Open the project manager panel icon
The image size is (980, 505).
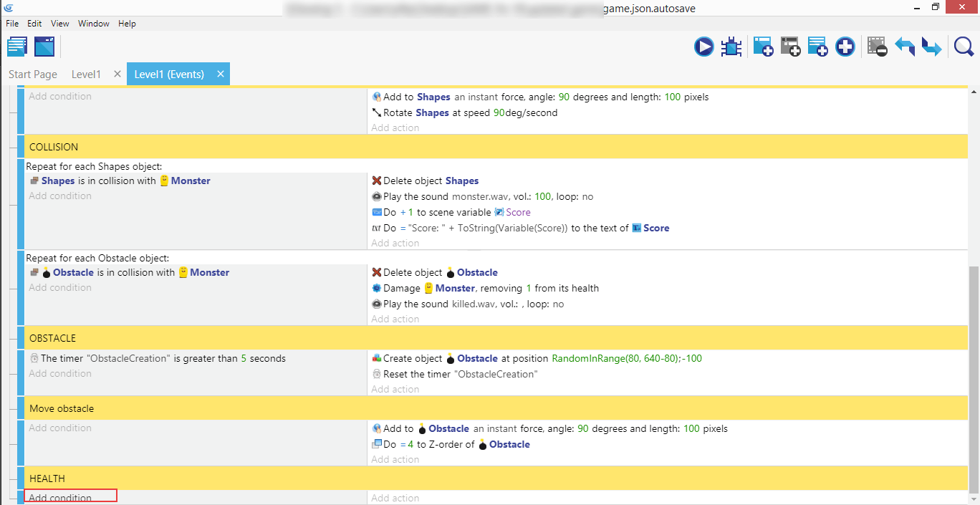[x=17, y=47]
